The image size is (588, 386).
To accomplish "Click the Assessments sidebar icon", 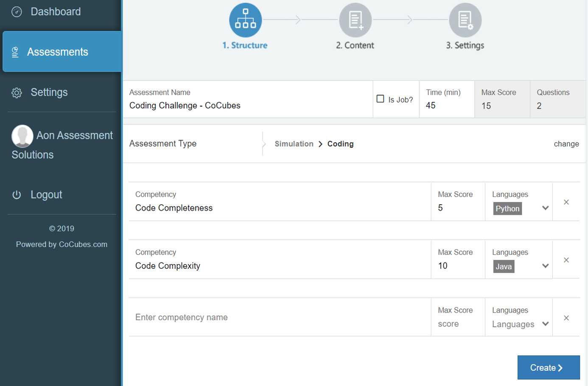I will 15,52.
